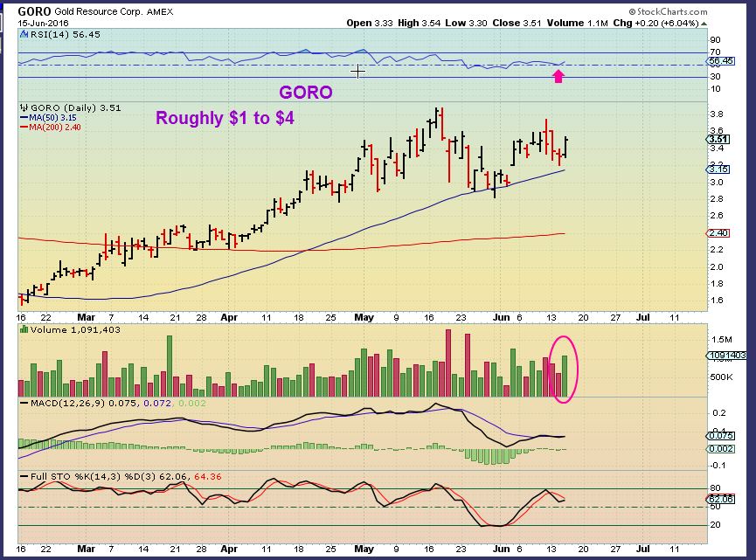756x560 pixels.
Task: Click the 1.6 price axis label
Action: tap(717, 301)
